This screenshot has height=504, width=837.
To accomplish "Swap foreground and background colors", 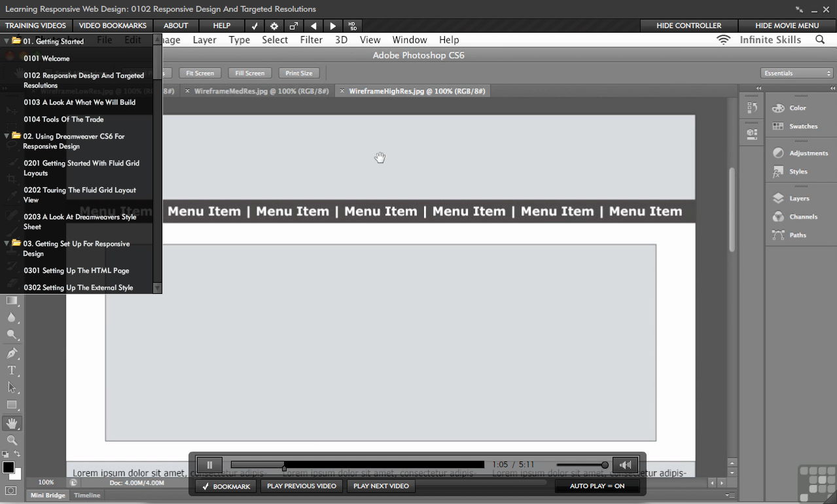I will (18, 454).
